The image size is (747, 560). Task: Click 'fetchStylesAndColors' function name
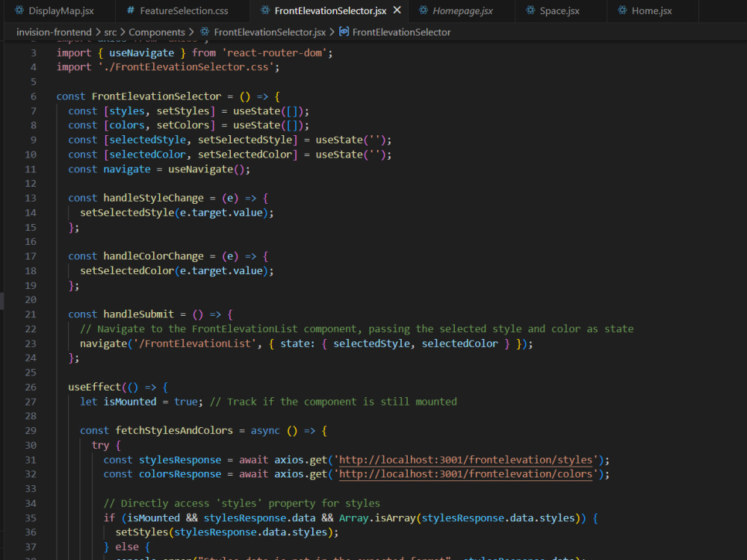tap(174, 431)
